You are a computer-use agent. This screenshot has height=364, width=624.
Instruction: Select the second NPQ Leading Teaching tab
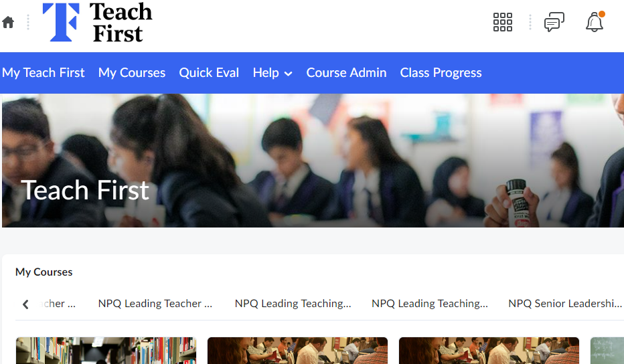tap(430, 304)
